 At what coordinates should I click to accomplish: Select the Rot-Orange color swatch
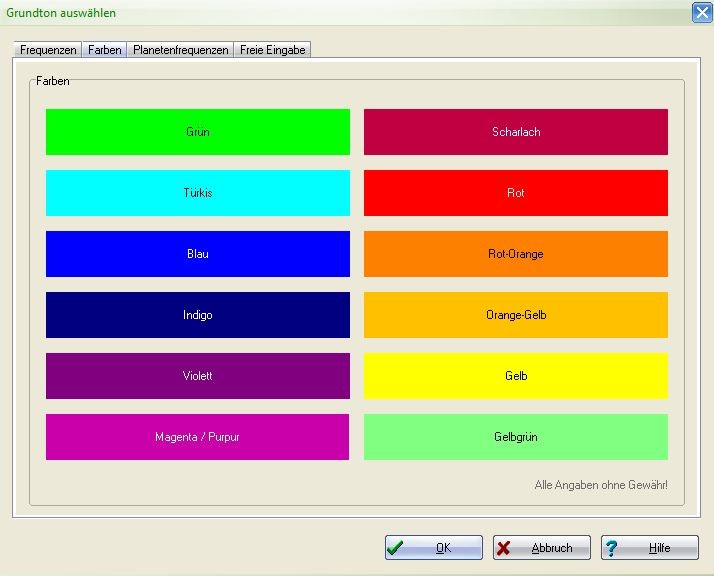[516, 254]
